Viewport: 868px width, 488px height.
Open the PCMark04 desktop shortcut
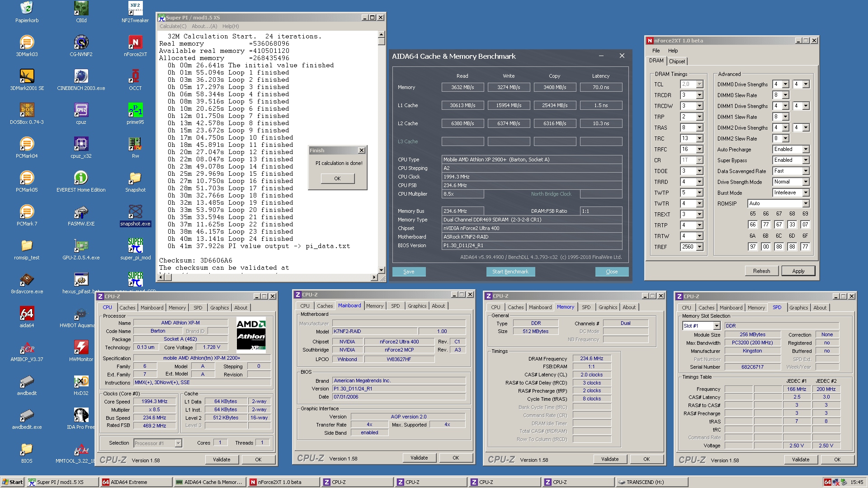pyautogui.click(x=27, y=147)
